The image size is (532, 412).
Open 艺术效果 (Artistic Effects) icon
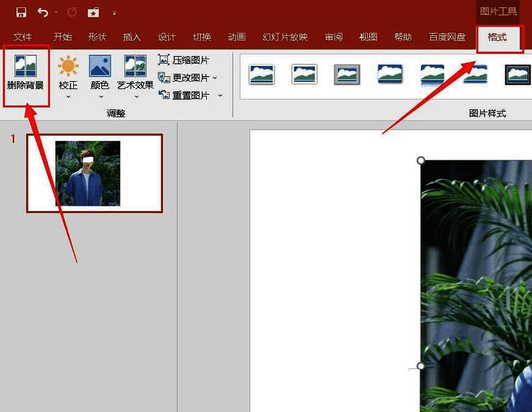(x=135, y=67)
